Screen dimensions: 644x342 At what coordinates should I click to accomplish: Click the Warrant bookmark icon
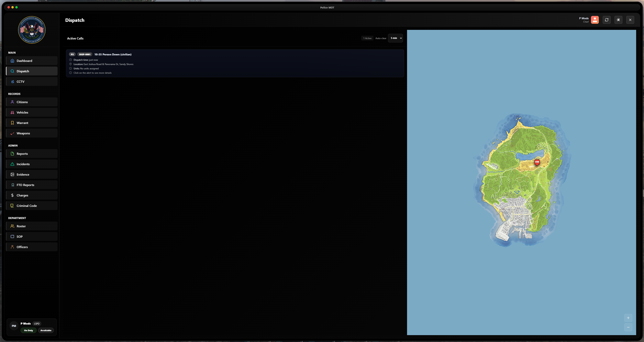(x=12, y=123)
